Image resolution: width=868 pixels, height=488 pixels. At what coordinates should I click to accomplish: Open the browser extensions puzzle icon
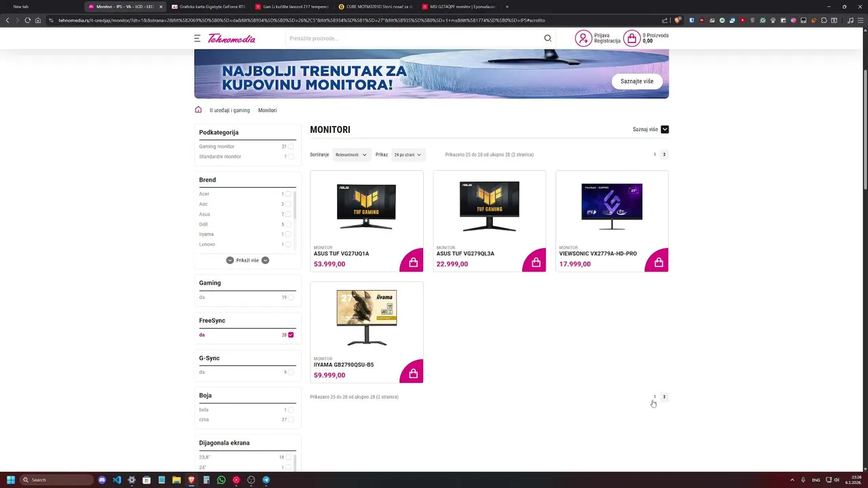point(824,20)
